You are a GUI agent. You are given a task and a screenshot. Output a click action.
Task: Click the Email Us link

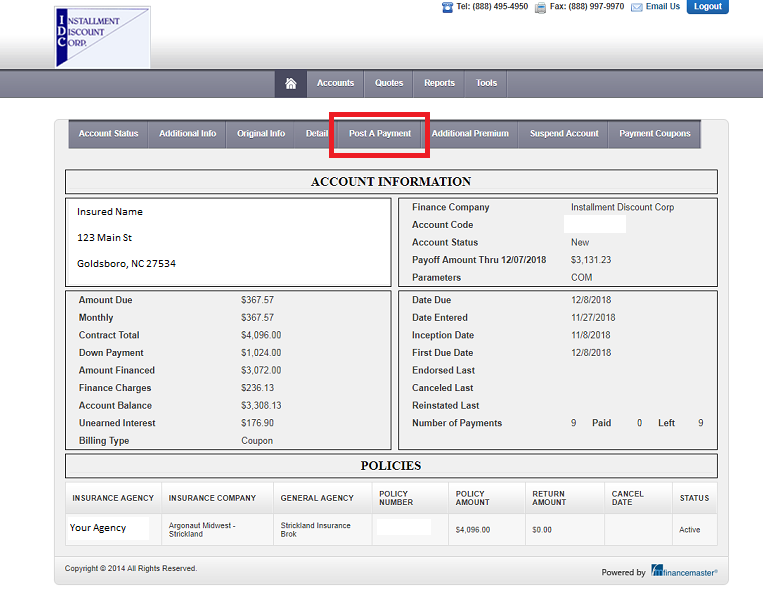click(663, 6)
